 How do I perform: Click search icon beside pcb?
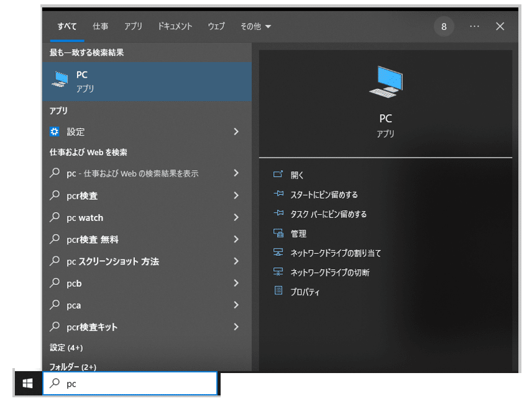[55, 282]
